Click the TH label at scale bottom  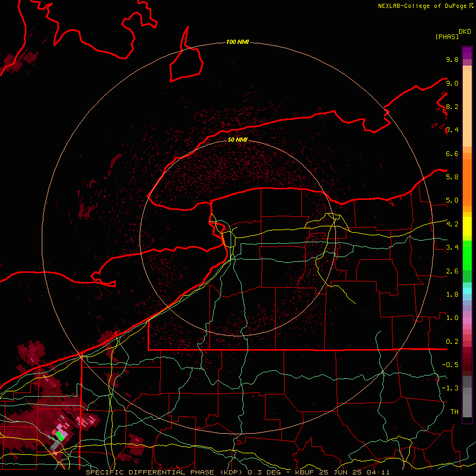454,412
